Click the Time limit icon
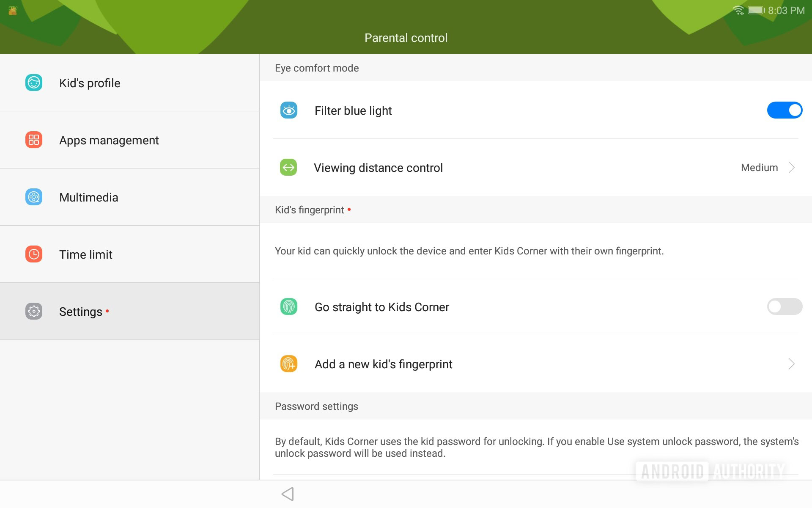Image resolution: width=812 pixels, height=508 pixels. (x=33, y=254)
